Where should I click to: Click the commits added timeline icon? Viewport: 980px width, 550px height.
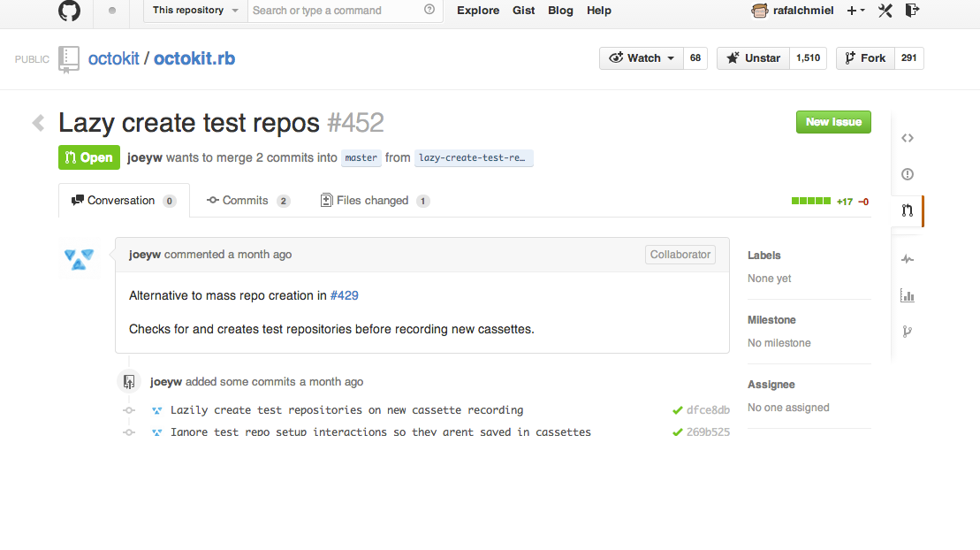[x=129, y=382]
